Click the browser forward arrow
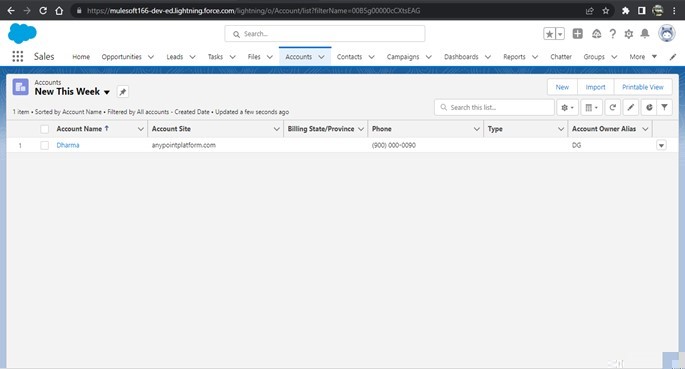 pos(27,10)
